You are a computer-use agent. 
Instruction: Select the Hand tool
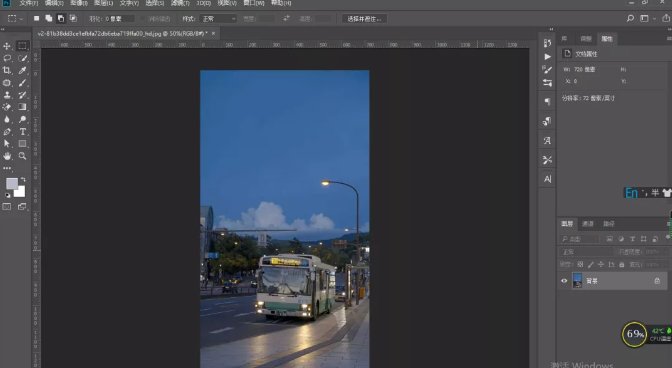[7, 156]
